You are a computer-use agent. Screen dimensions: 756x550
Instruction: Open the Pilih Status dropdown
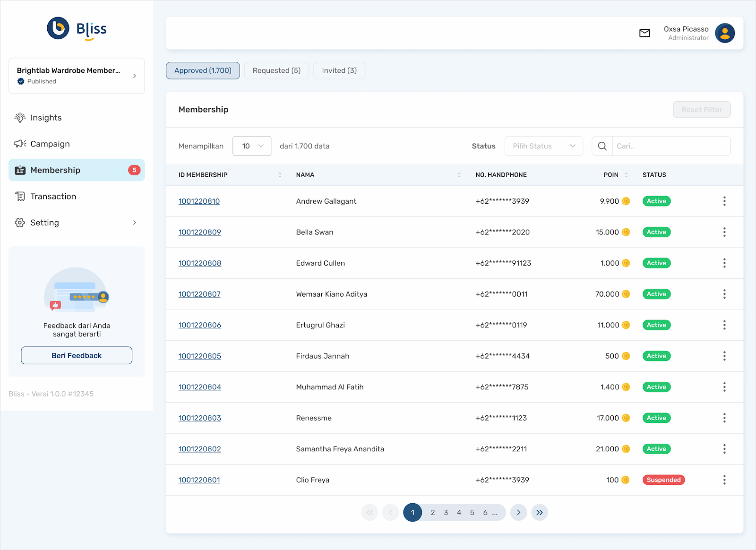click(x=544, y=146)
